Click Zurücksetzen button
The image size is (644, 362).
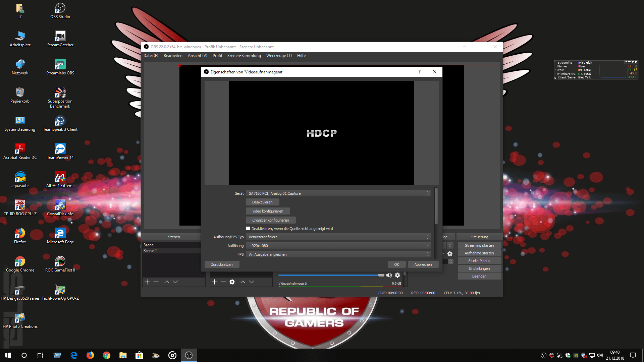(222, 264)
